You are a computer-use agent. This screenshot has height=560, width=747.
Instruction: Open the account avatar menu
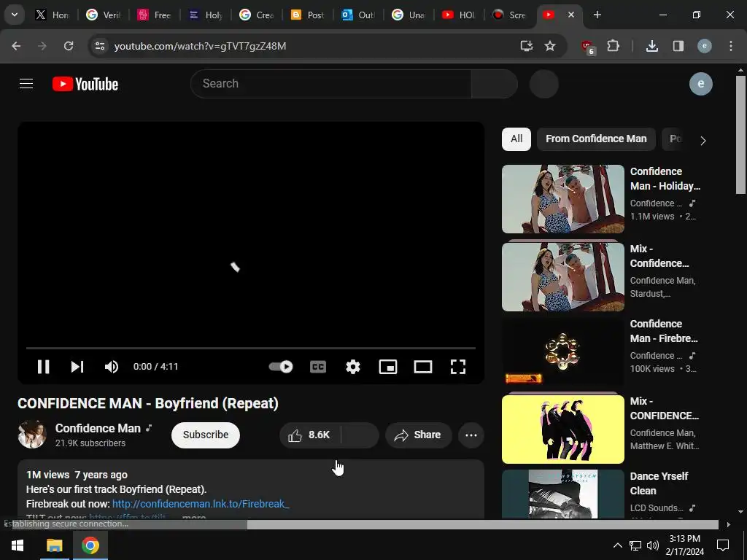(x=701, y=84)
